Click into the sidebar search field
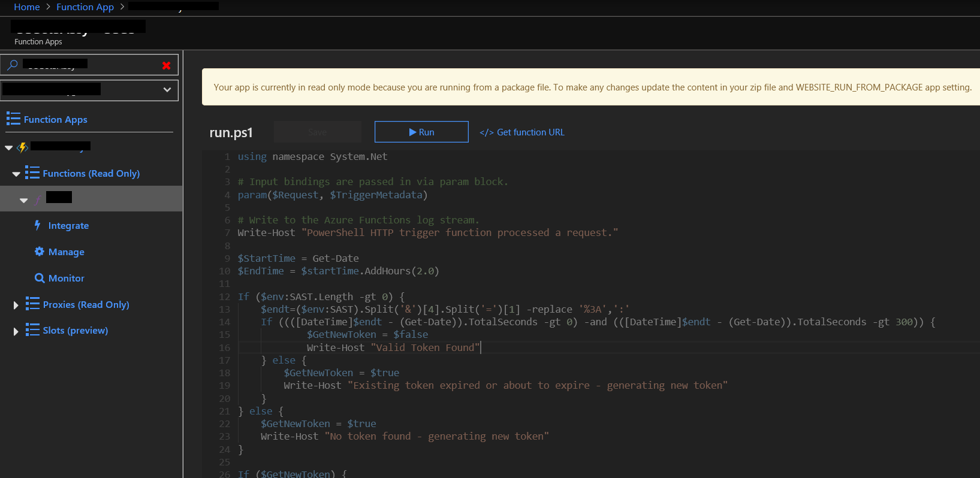The height and width of the screenshot is (478, 980). coord(90,65)
